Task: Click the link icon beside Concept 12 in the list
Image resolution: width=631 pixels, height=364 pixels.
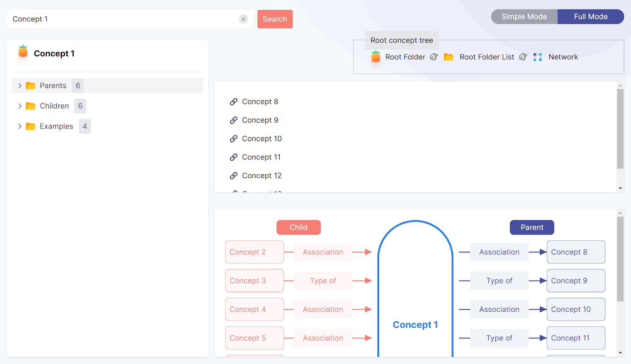Action: pyautogui.click(x=233, y=176)
